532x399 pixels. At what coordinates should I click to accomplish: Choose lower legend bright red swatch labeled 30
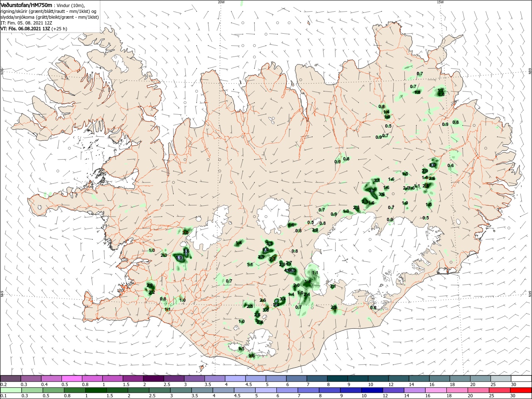pyautogui.click(x=521, y=390)
